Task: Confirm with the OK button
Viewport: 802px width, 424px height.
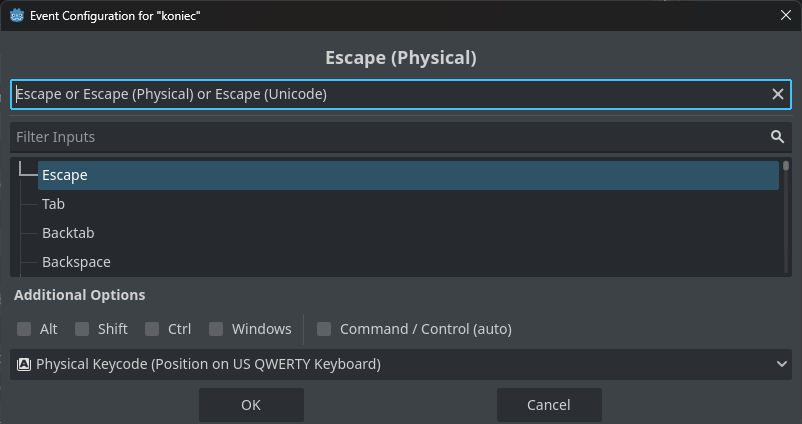Action: tap(251, 405)
